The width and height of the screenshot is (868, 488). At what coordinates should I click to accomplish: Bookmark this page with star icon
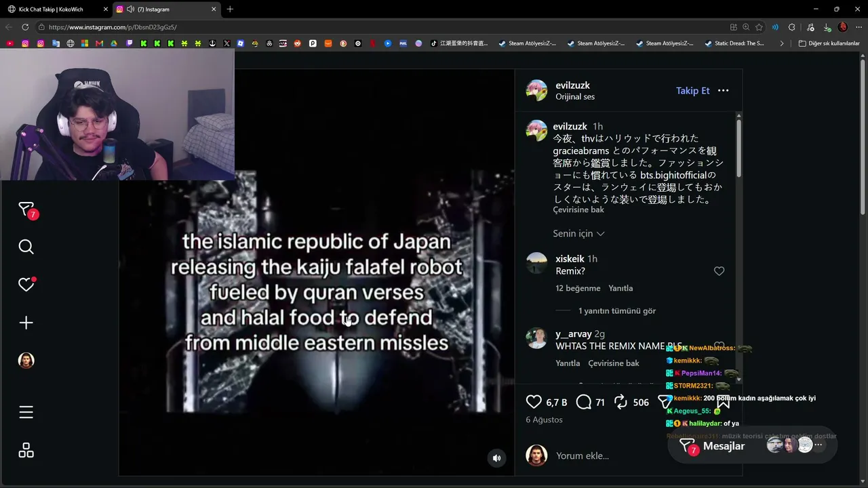pos(759,27)
